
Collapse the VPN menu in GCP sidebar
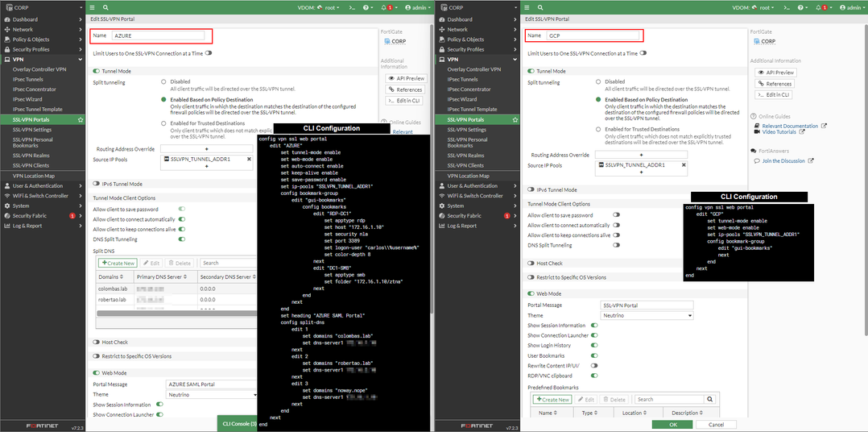(x=515, y=60)
